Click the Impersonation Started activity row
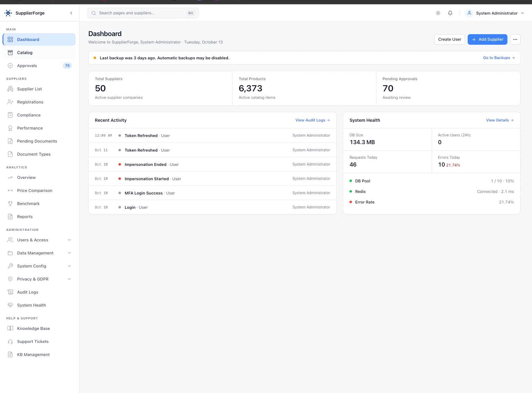Screen dimensions: 532x393 (212, 179)
